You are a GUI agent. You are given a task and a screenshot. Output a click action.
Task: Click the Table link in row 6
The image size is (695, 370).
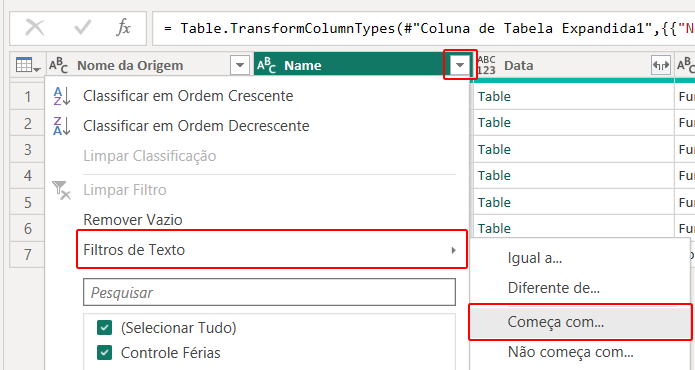pos(494,228)
